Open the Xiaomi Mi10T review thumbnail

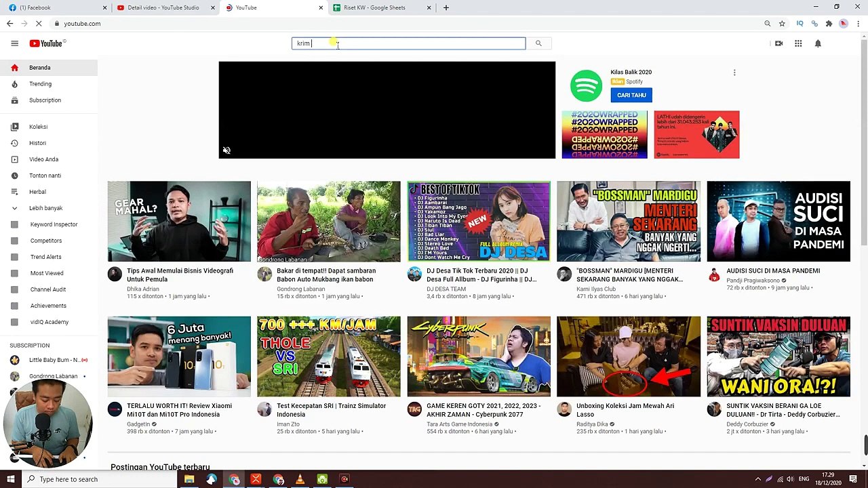pos(179,357)
